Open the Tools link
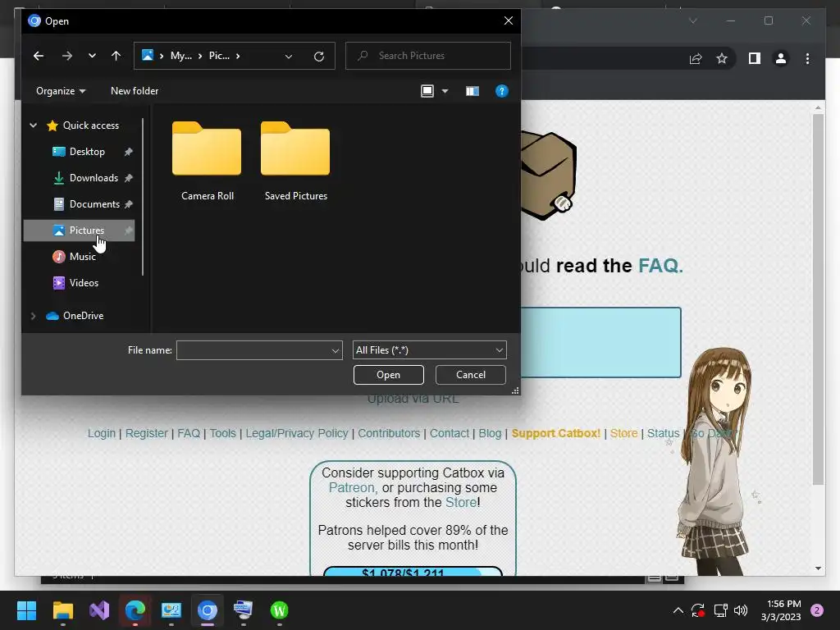The width and height of the screenshot is (840, 630). coord(223,433)
